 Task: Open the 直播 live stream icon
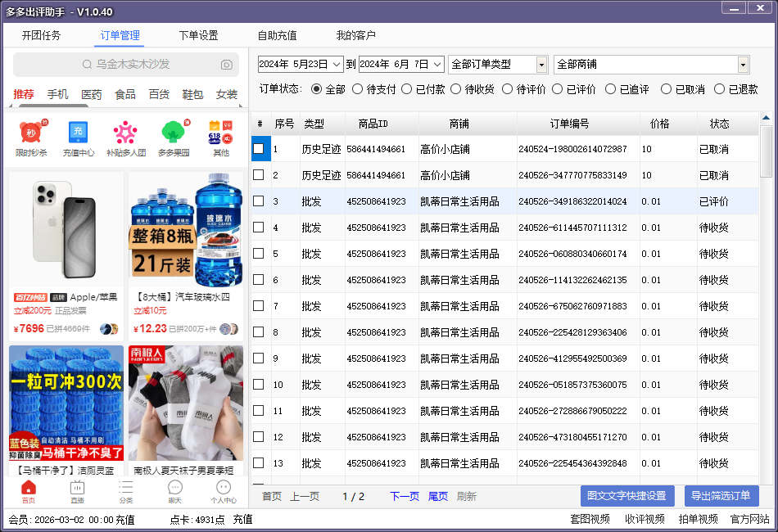(x=77, y=491)
